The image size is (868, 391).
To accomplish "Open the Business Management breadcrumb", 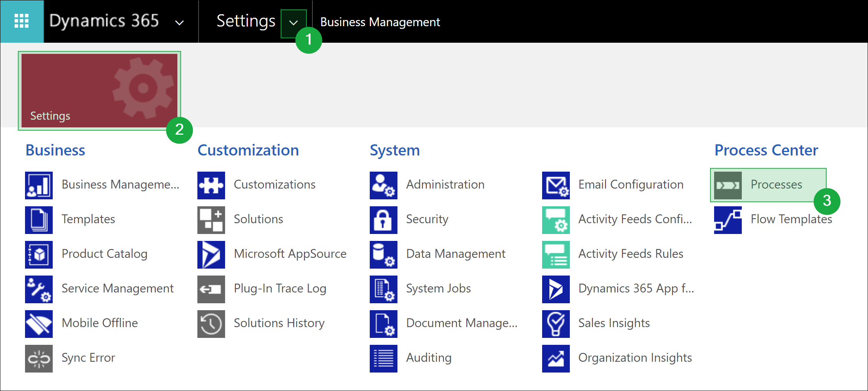I will tap(380, 22).
